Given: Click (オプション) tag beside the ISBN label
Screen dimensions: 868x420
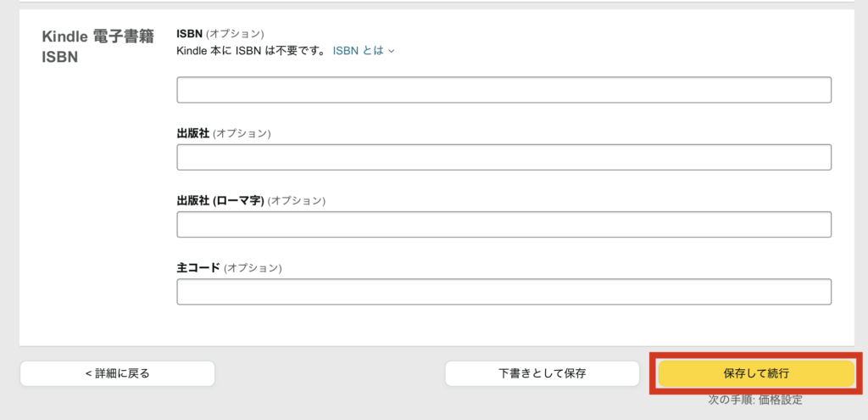Looking at the screenshot, I should click(x=235, y=33).
